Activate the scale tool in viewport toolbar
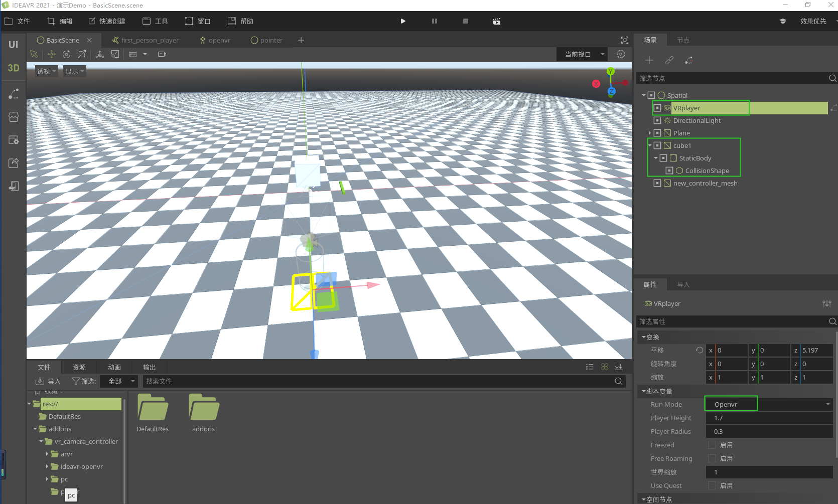This screenshot has width=838, height=504. point(82,54)
